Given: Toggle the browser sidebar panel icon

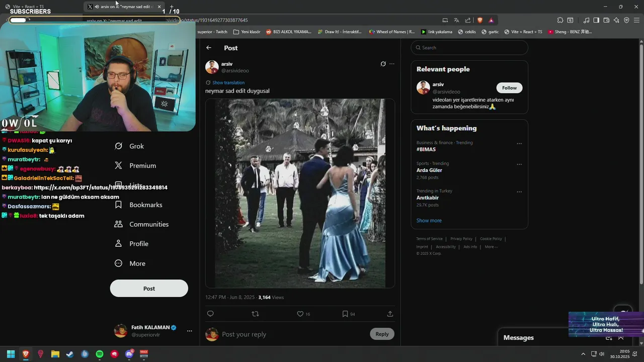Looking at the screenshot, I should pyautogui.click(x=596, y=20).
